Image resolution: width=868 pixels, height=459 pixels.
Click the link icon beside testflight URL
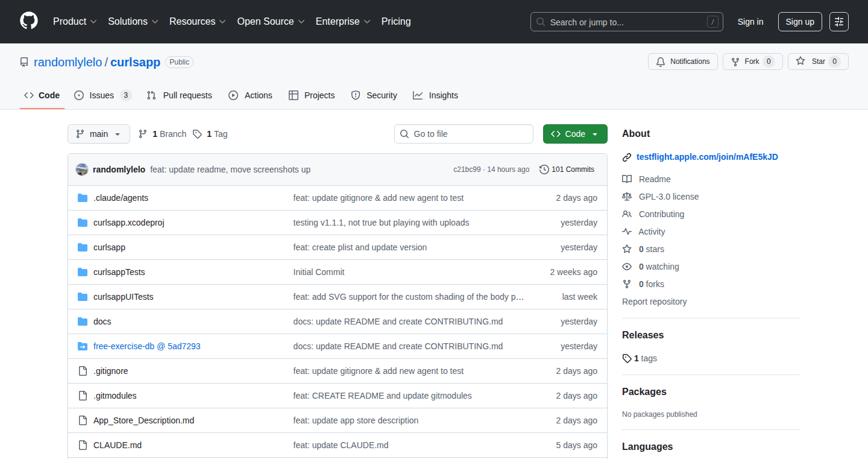[x=627, y=157]
